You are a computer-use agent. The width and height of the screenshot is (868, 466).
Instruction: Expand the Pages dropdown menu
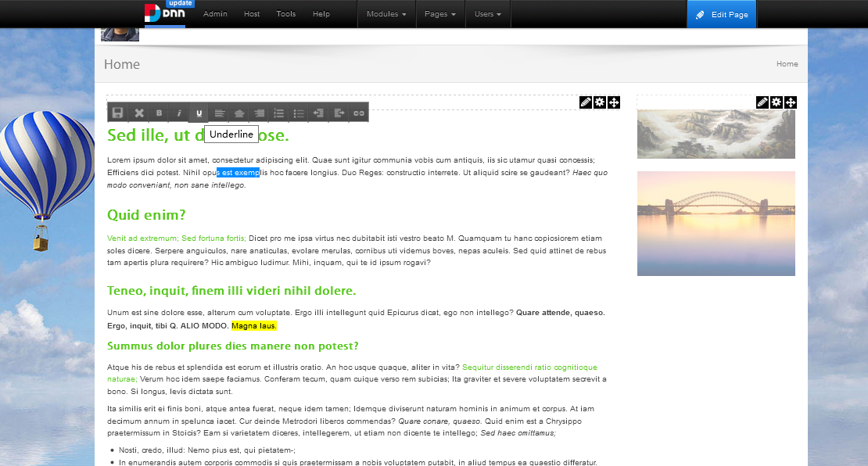(439, 14)
